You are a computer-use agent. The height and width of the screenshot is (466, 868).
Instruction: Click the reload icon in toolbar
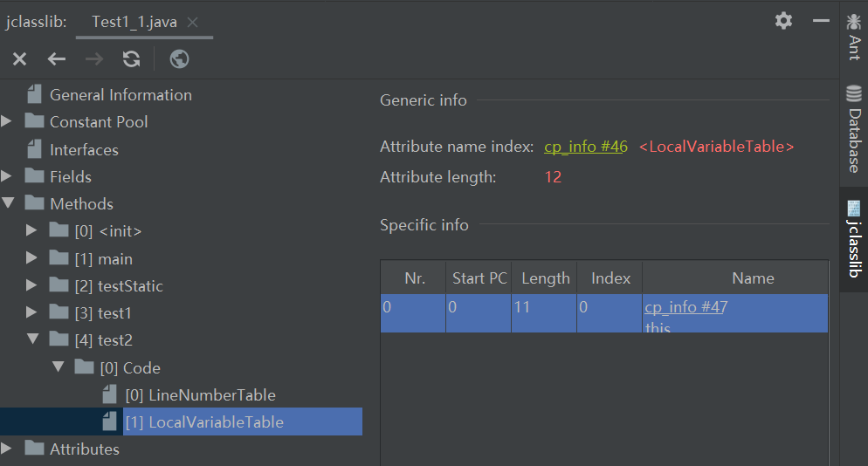(x=131, y=59)
